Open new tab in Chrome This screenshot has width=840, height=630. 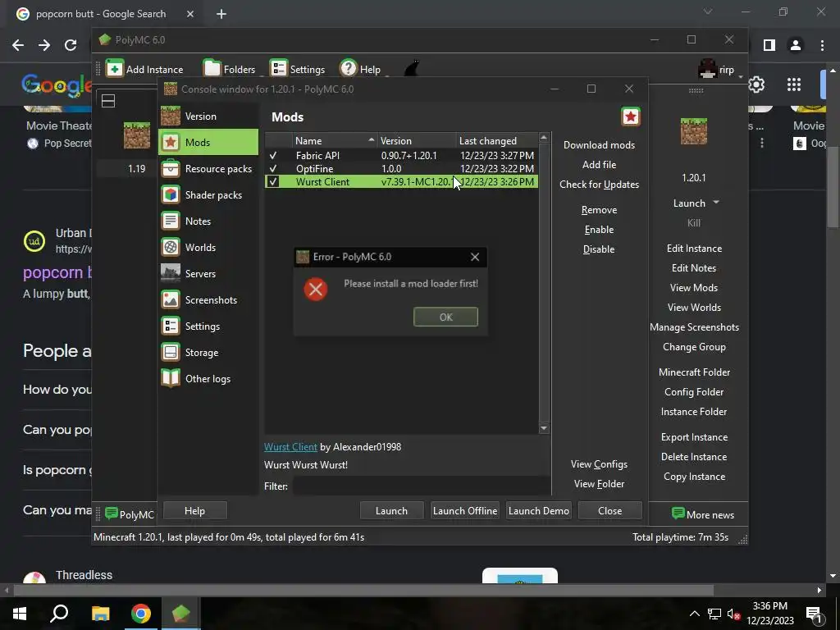(221, 14)
